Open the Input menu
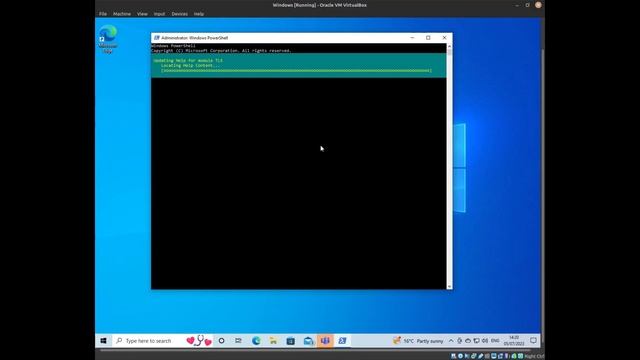This screenshot has height=360, width=640. coord(159,14)
